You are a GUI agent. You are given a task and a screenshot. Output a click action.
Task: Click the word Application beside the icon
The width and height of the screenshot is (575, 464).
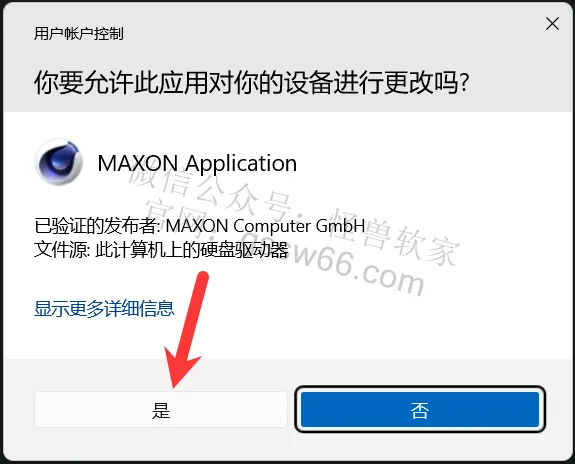pos(241,164)
